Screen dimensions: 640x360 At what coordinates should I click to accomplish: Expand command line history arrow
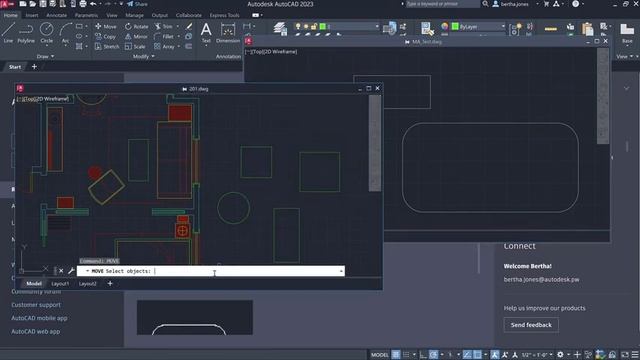coord(341,271)
